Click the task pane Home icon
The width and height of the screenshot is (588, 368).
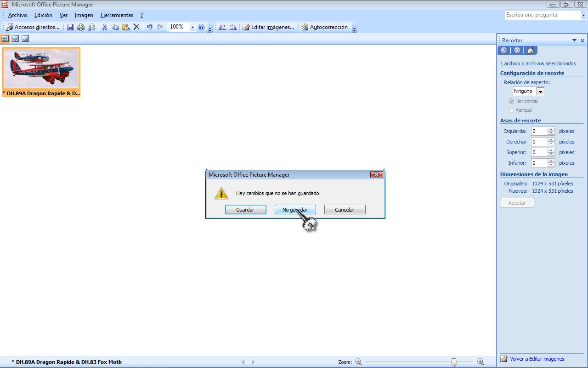point(531,50)
